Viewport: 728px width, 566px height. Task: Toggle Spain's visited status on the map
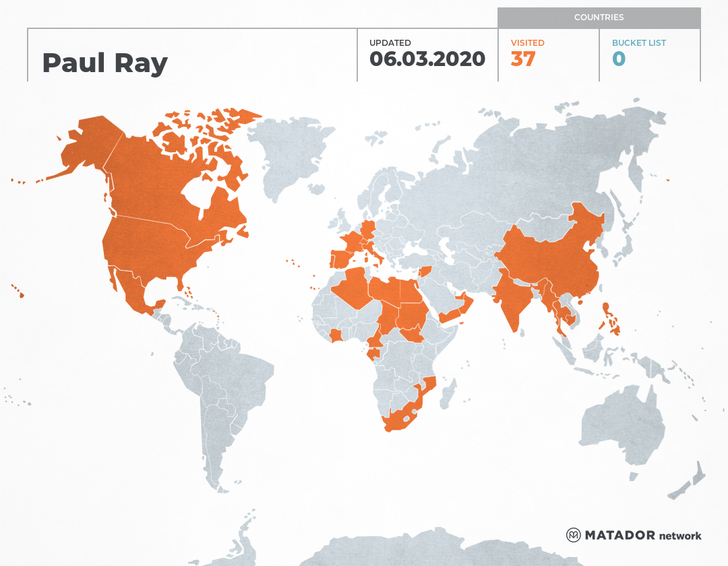point(340,259)
